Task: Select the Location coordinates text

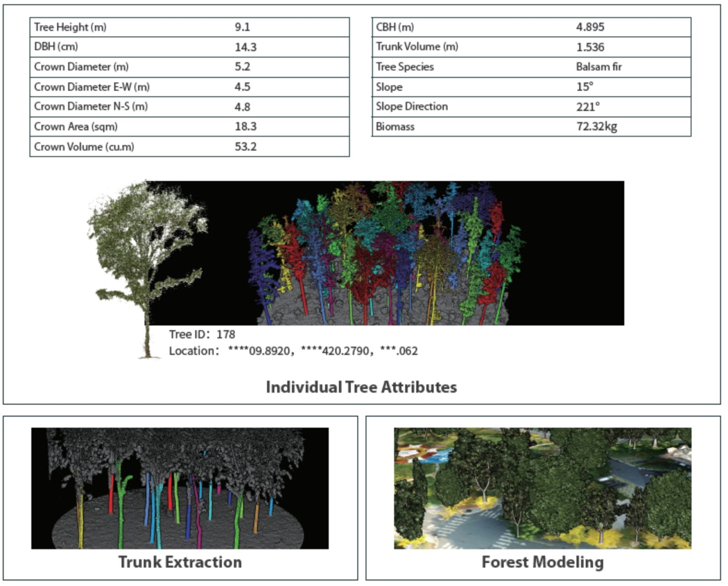Action: click(293, 351)
